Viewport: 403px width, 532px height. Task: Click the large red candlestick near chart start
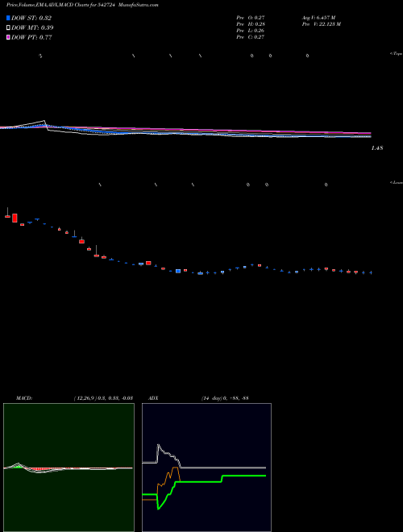[x=15, y=218]
